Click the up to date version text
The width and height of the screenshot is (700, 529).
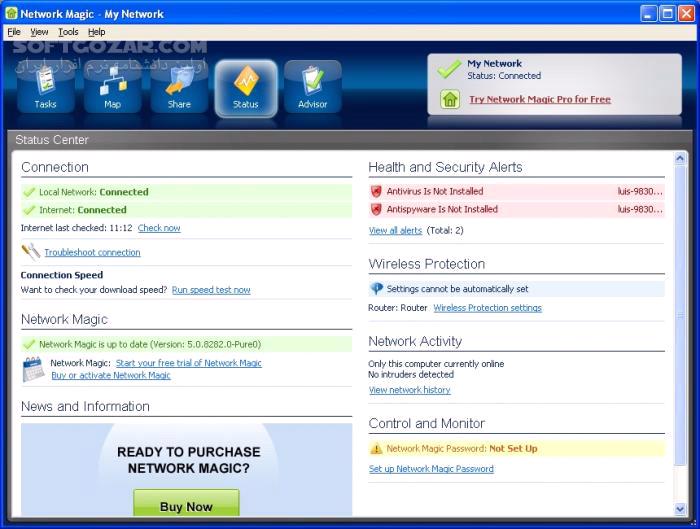pos(150,344)
